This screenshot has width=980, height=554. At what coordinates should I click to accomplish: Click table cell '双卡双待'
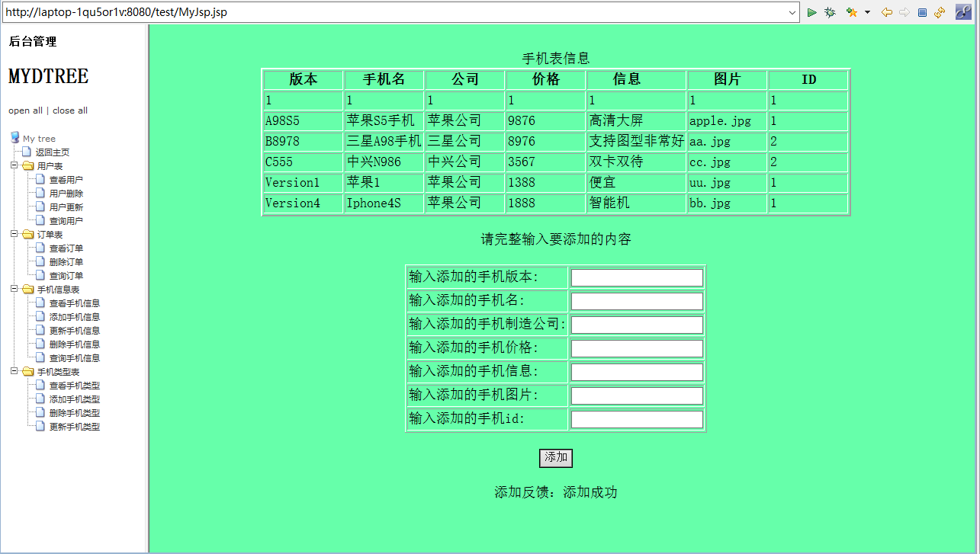tap(637, 162)
